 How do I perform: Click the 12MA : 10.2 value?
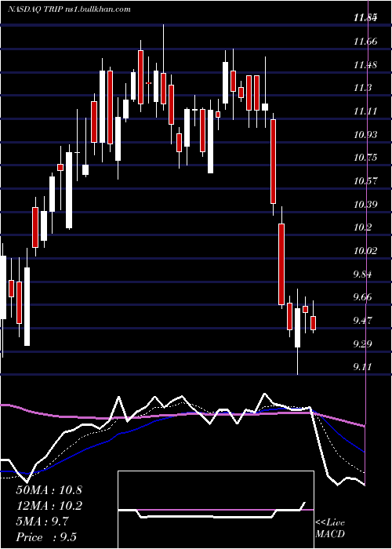pos(49,506)
